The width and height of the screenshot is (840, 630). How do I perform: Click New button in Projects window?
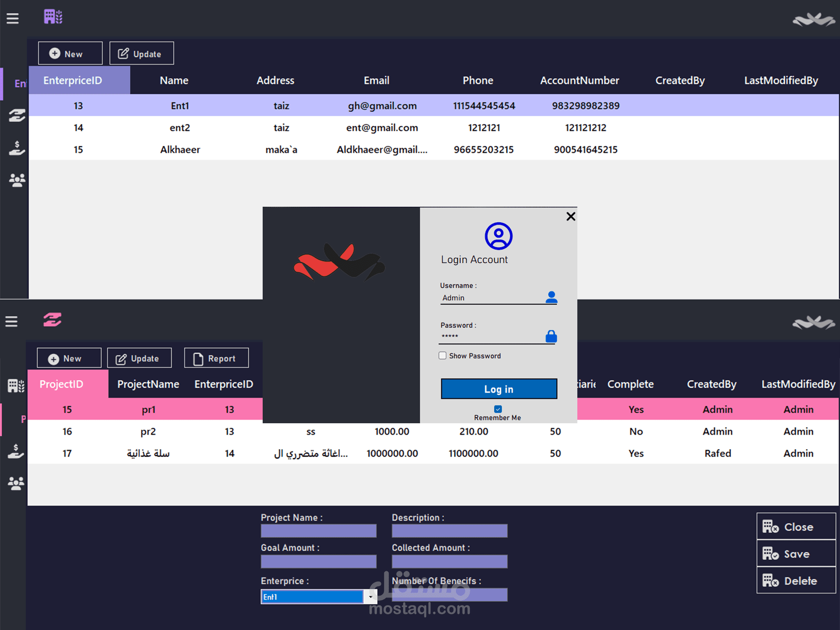69,358
